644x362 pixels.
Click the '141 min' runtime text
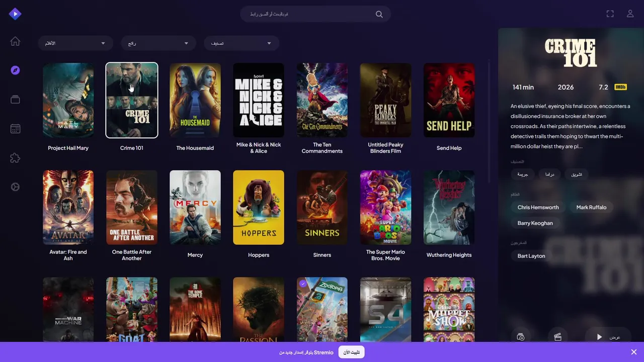pyautogui.click(x=523, y=87)
